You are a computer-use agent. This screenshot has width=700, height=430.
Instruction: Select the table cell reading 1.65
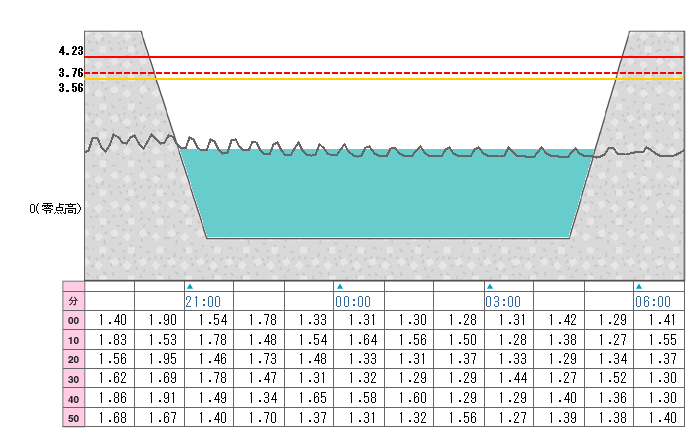[x=309, y=398]
